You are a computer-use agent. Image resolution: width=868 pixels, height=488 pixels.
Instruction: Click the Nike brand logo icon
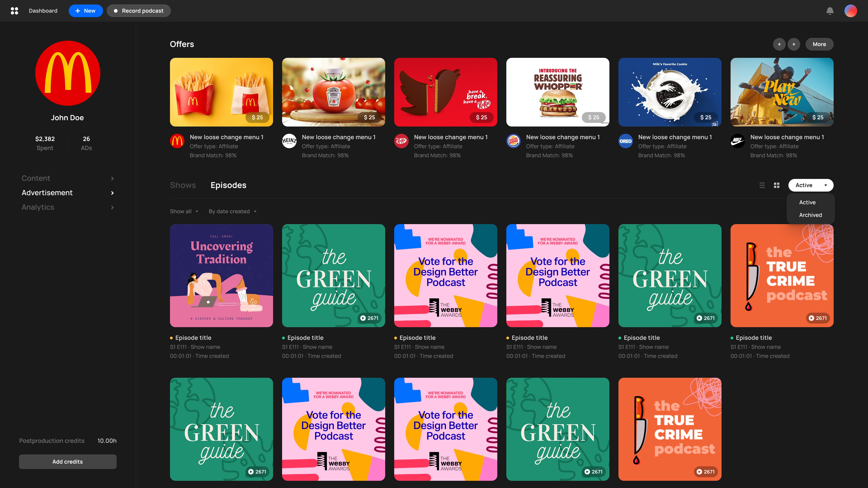[738, 141]
